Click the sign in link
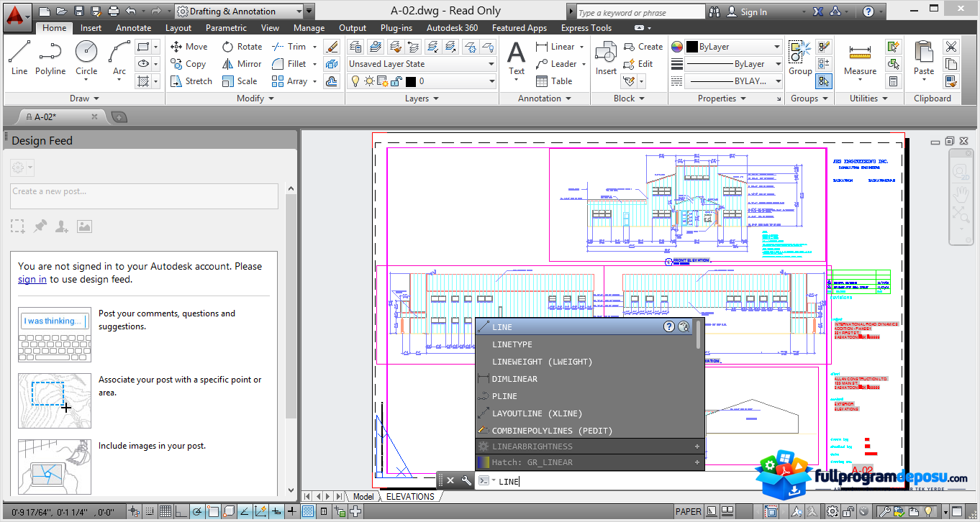 (32, 280)
